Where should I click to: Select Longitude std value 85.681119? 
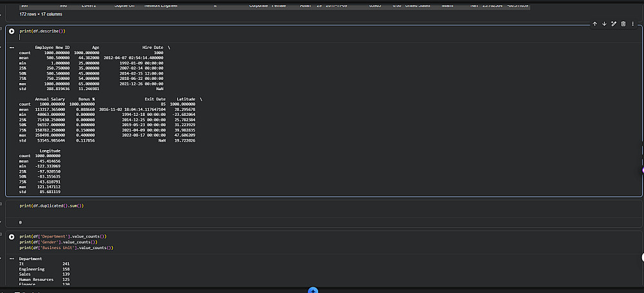click(x=50, y=192)
